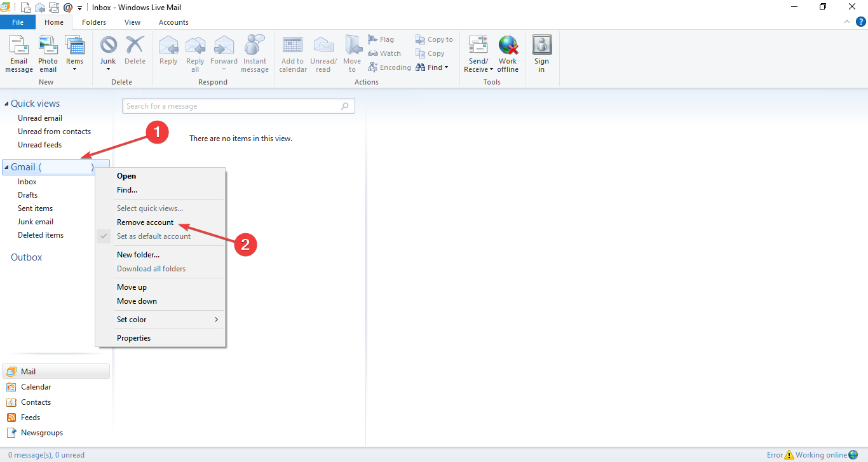Select Remove account menu entry
This screenshot has width=868, height=462.
coord(160,222)
